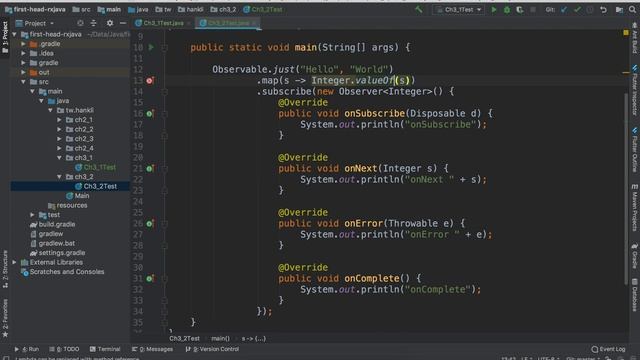The width and height of the screenshot is (640, 360).
Task: Run with coverage icon in the toolbar
Action: pyautogui.click(x=520, y=9)
